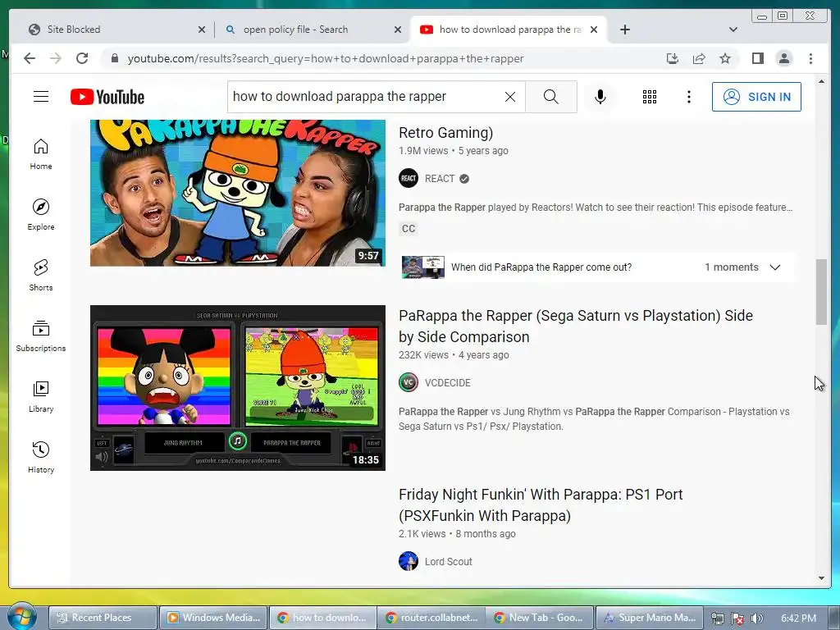Reload the page
This screenshot has width=840, height=630.
coord(82,58)
